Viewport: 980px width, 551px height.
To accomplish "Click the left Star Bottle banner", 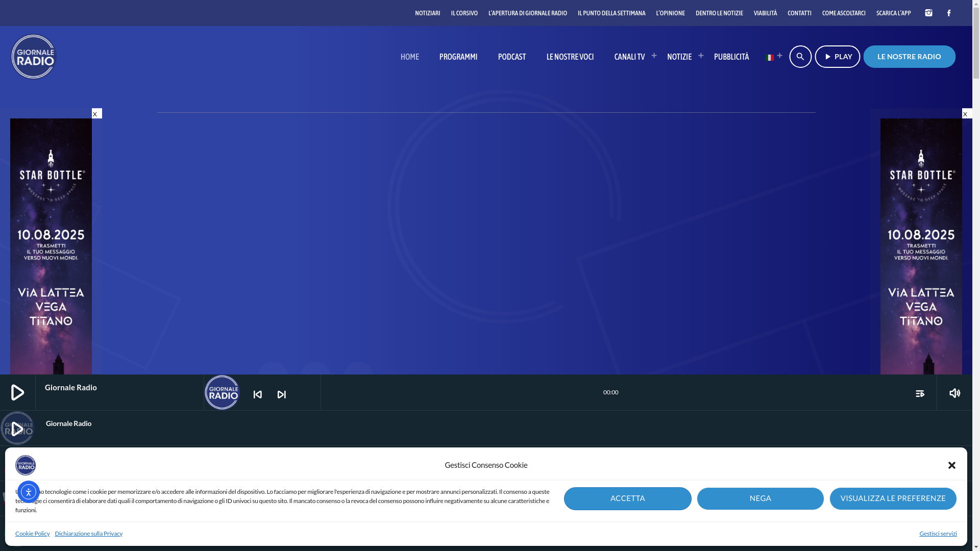I will tap(51, 246).
